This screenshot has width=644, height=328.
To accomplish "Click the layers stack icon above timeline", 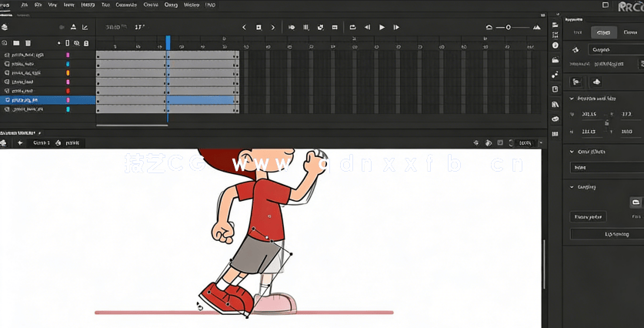I will pos(5,27).
